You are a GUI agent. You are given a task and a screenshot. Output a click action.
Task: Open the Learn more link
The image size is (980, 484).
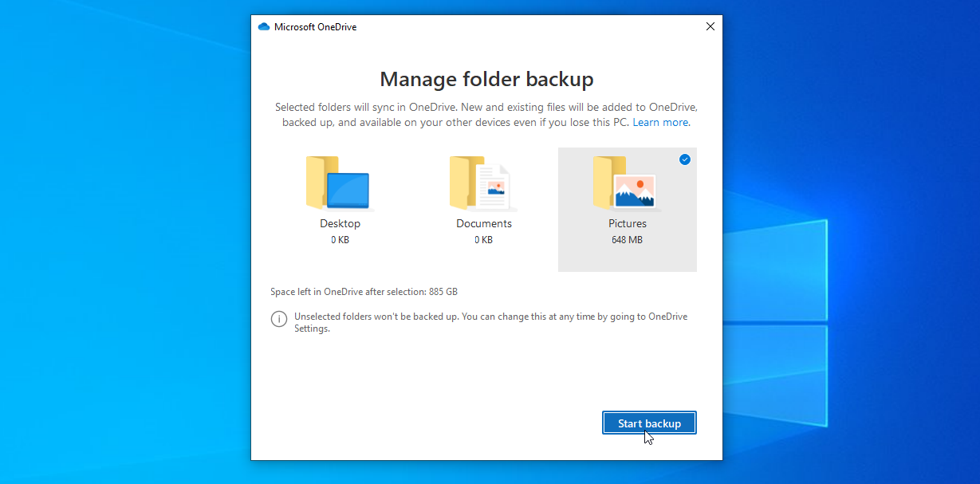660,122
